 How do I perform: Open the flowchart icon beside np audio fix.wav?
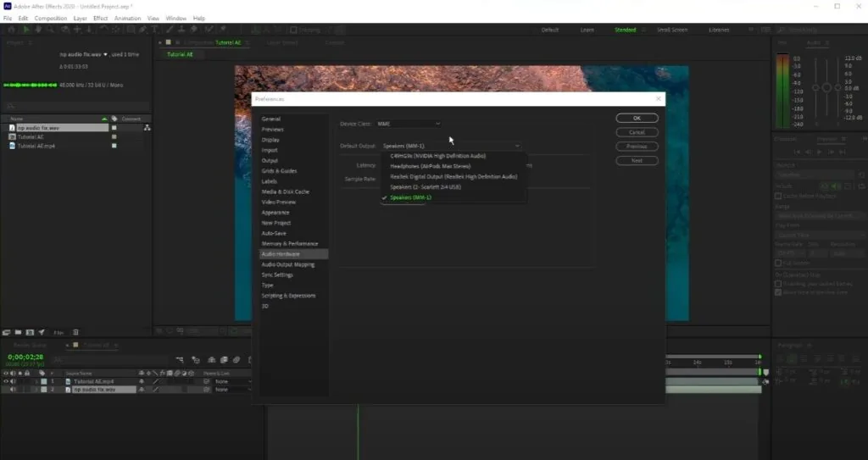(147, 128)
